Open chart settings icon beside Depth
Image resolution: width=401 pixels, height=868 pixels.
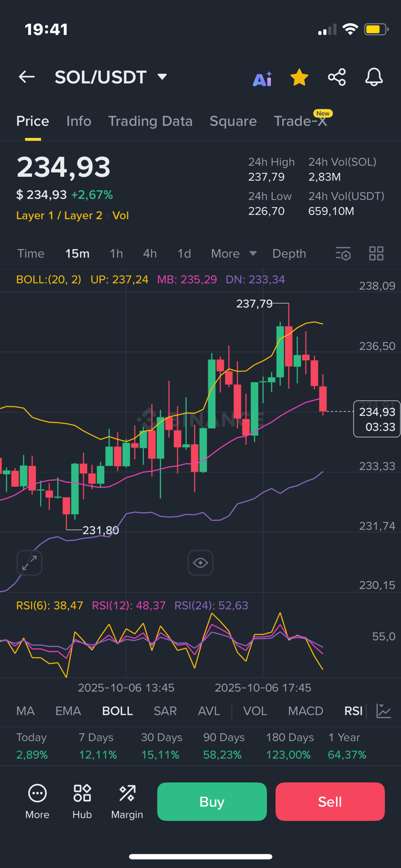coord(343,254)
